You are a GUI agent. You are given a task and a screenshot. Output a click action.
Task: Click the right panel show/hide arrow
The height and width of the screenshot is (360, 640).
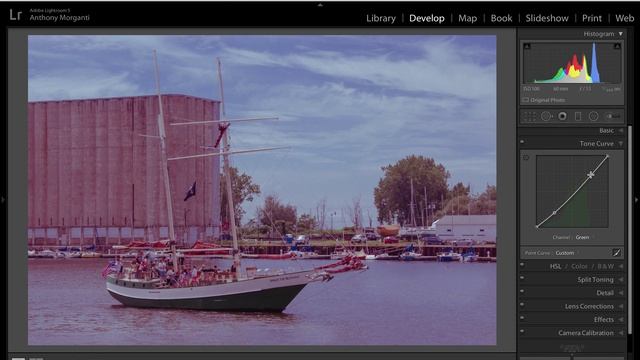click(637, 200)
